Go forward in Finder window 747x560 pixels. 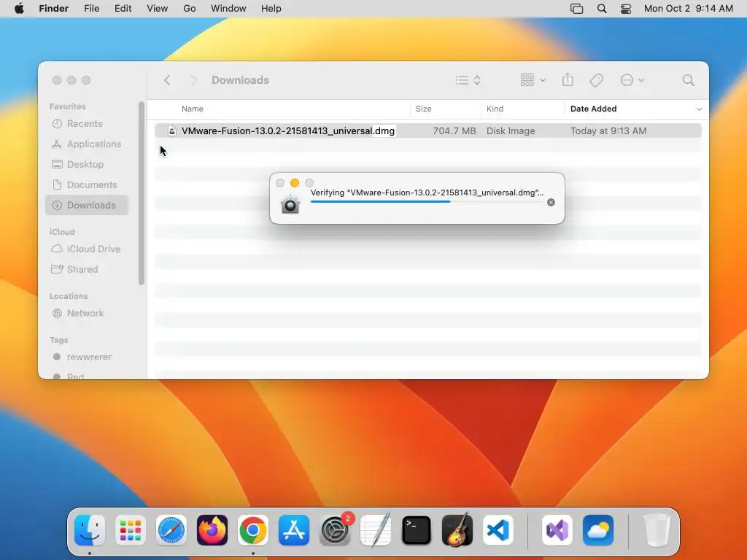pyautogui.click(x=193, y=80)
